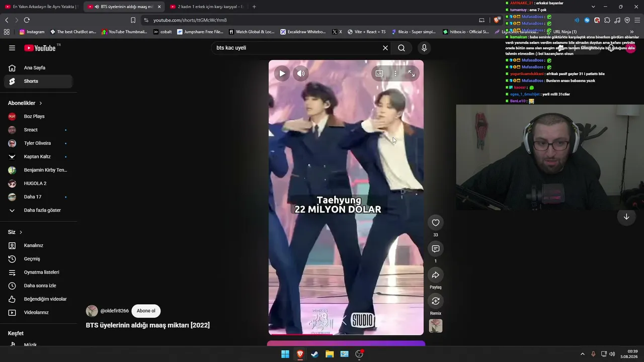This screenshot has height=362, width=644.
Task: Open the YouTube guide hamburger menu
Action: click(x=12, y=48)
